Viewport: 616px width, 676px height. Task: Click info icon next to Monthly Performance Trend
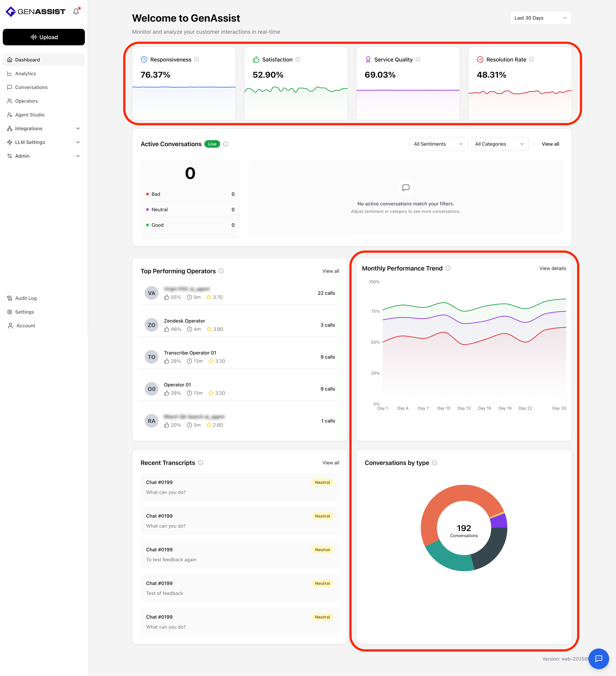(x=448, y=268)
